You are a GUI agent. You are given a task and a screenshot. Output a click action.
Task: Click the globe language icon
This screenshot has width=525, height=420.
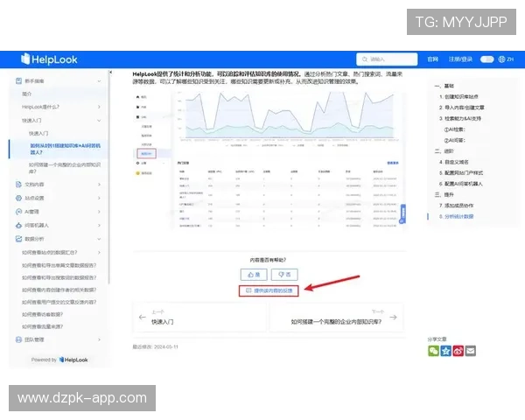tap(501, 59)
